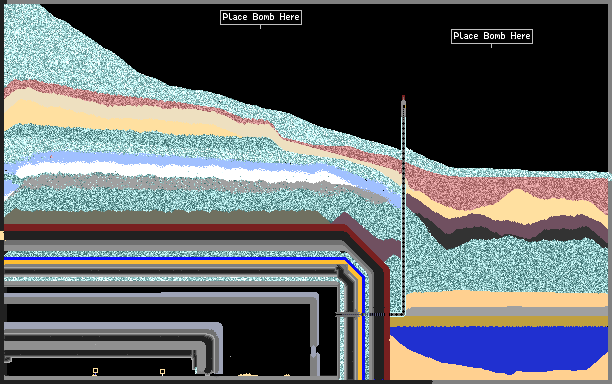Click the left yellow square marker in bunker

pyautogui.click(x=95, y=371)
